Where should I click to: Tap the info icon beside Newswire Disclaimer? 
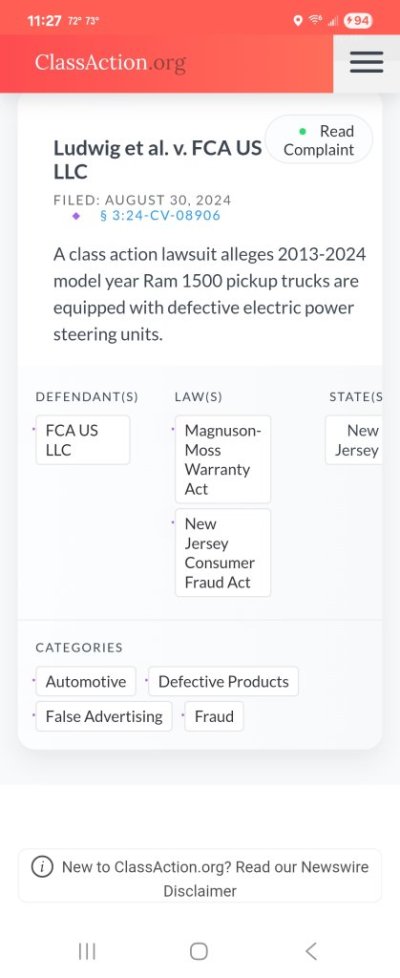click(x=42, y=866)
